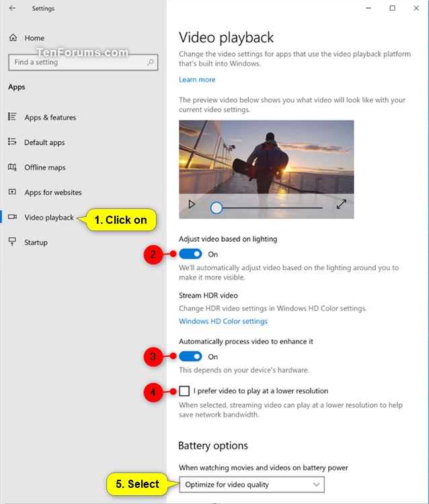Close the Settings window
The image size is (429, 504).
coord(416,8)
